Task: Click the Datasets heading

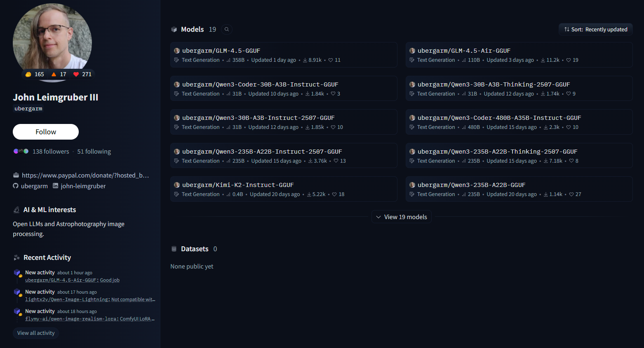Action: point(195,249)
